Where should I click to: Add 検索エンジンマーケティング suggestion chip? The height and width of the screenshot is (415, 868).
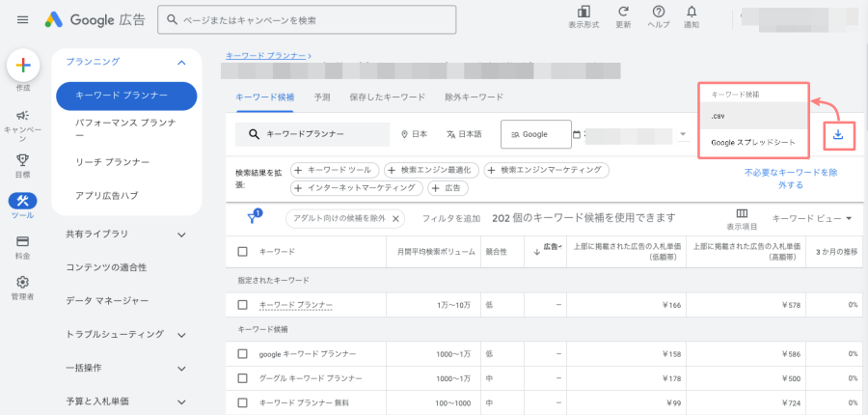point(547,170)
